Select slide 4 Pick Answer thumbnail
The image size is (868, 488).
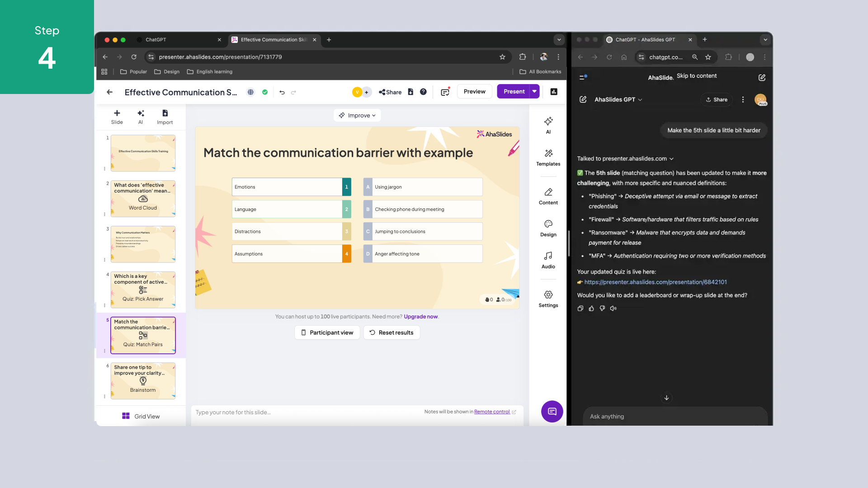[x=143, y=289]
